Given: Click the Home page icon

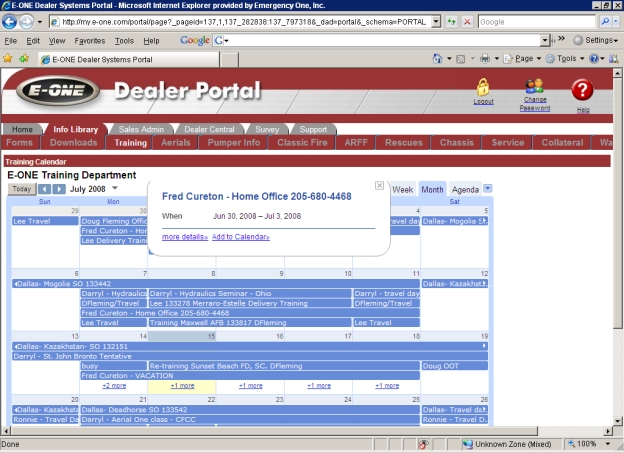Looking at the screenshot, I should coord(437,59).
